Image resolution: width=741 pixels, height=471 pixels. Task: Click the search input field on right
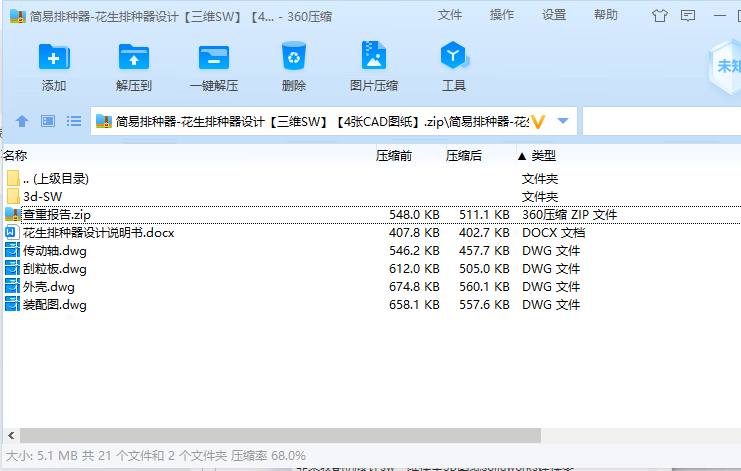coord(662,121)
